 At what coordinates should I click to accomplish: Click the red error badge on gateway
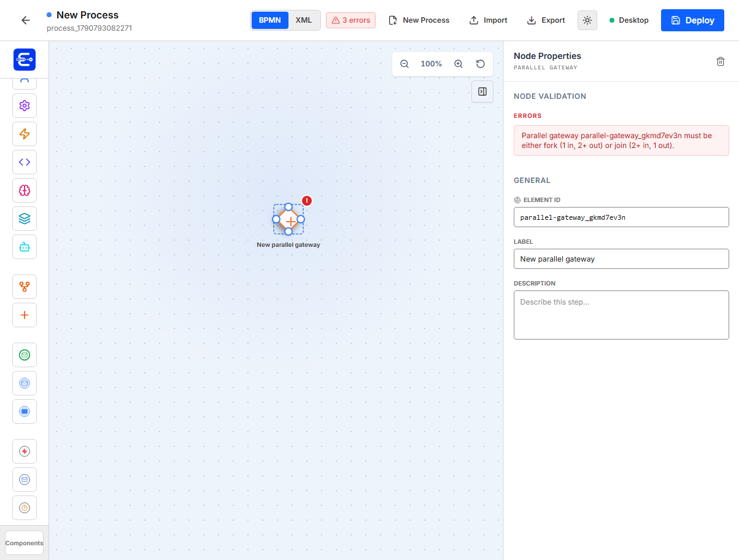307,201
